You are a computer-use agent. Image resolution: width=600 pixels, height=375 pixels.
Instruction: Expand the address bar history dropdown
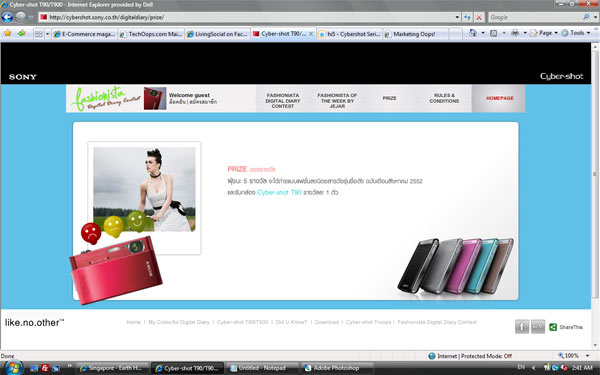point(457,17)
